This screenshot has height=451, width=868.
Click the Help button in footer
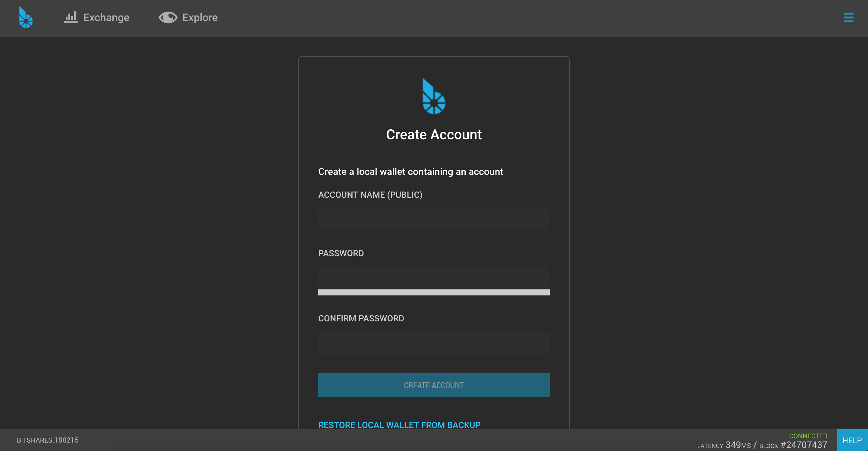pyautogui.click(x=852, y=440)
